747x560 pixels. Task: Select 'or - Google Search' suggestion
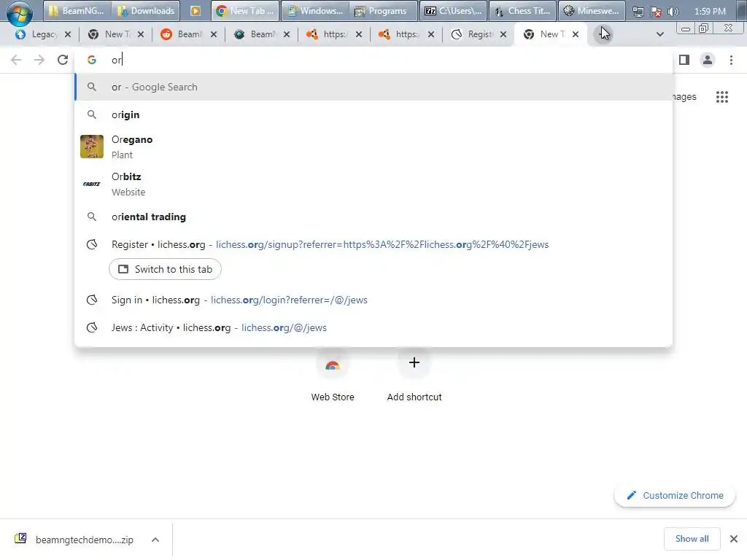click(x=373, y=87)
